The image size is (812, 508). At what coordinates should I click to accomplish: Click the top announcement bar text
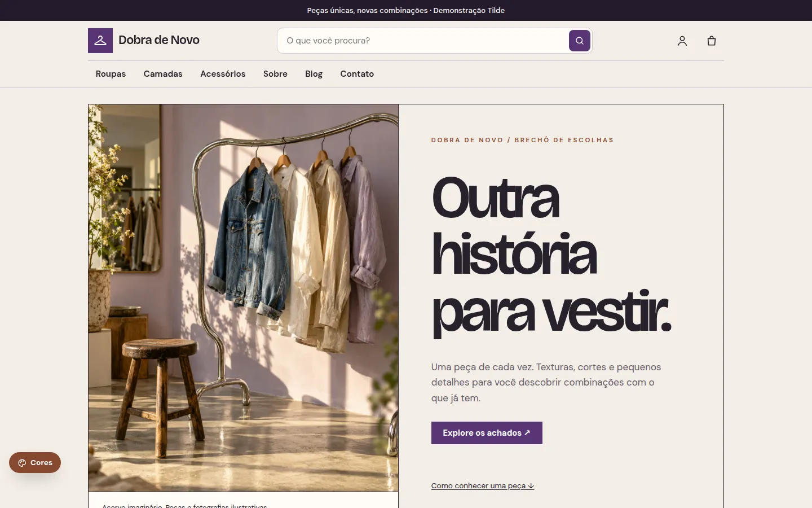click(406, 10)
